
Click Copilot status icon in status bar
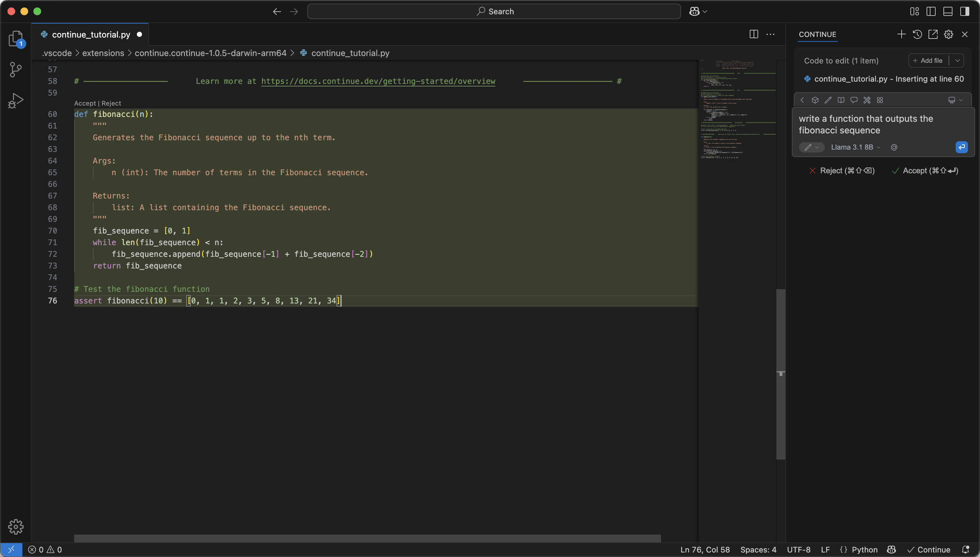coord(891,550)
